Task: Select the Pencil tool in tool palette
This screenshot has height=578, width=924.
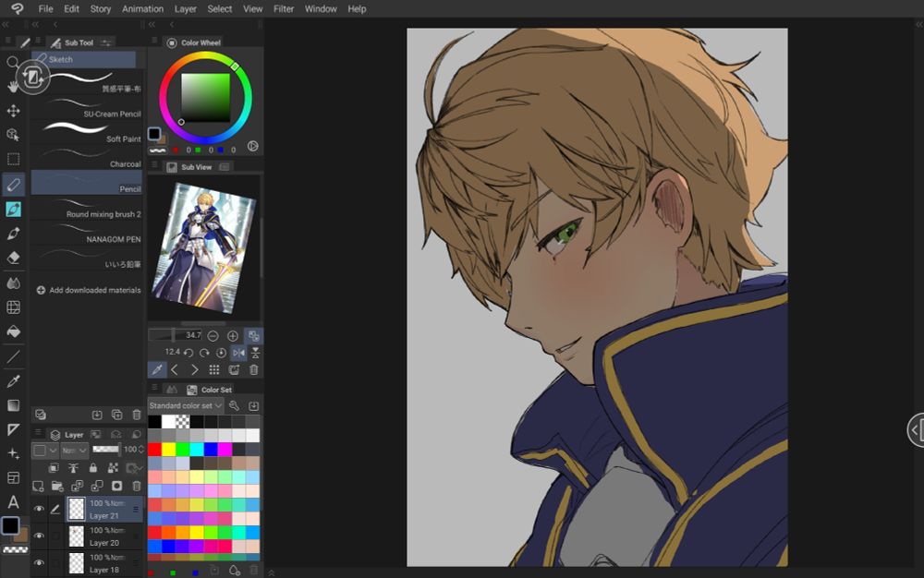Action: pyautogui.click(x=13, y=185)
